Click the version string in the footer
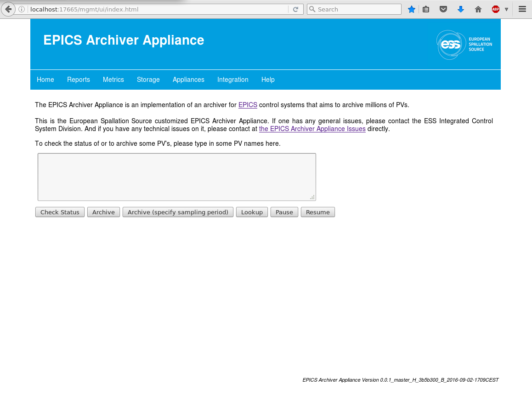 click(x=400, y=380)
